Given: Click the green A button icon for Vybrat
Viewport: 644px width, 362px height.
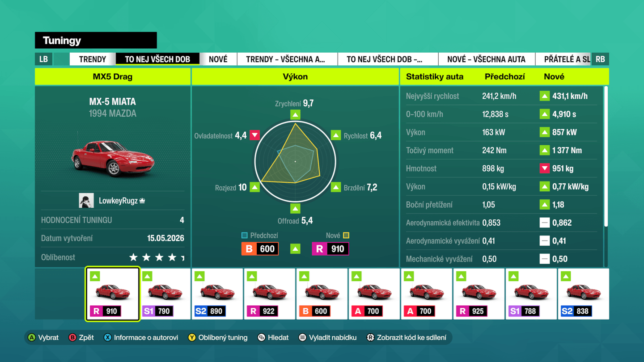Looking at the screenshot, I should pos(31,337).
